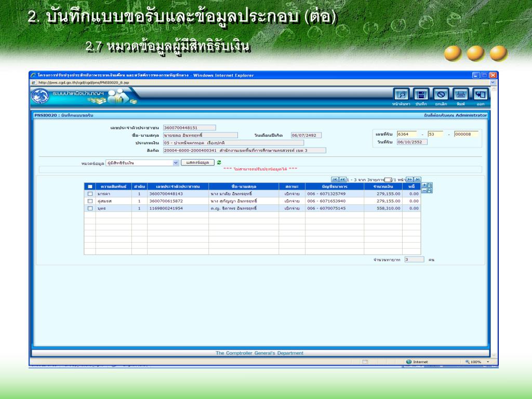532x399 pixels.
Task: Click the ประเภทเงิน field
Action: 233,143
